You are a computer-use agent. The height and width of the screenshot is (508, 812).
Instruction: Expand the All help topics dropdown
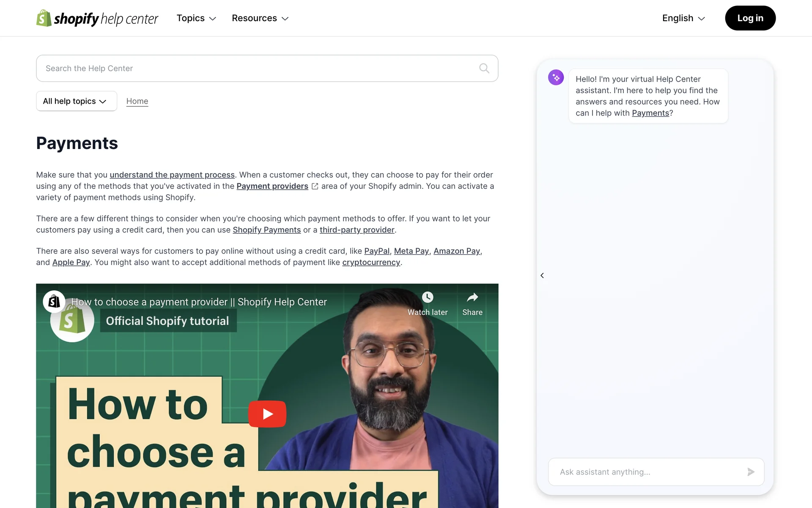click(x=76, y=101)
